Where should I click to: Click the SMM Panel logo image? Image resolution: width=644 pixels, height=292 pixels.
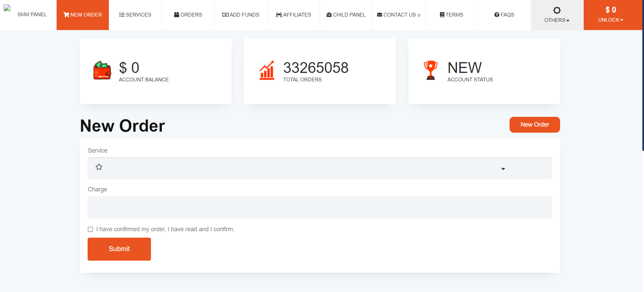[7, 8]
